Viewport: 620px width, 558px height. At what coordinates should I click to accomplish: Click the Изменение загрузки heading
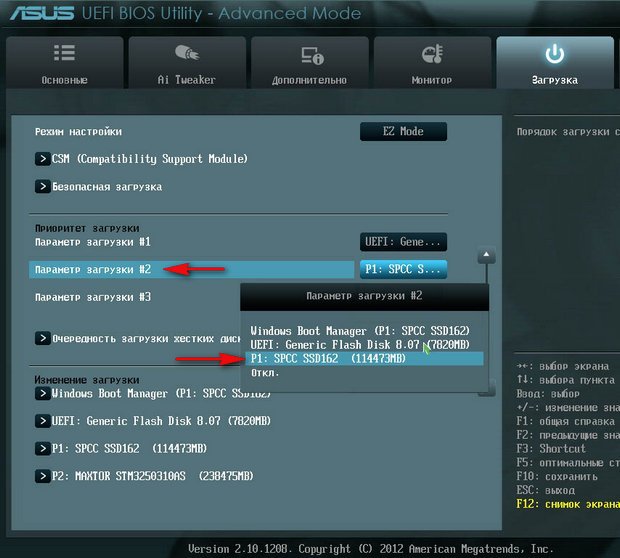(x=87, y=380)
